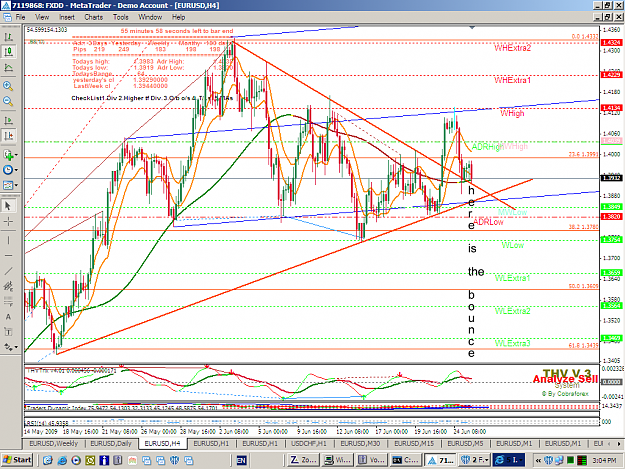This screenshot has height=469, width=625.
Task: Open the Tools menu
Action: (120, 17)
